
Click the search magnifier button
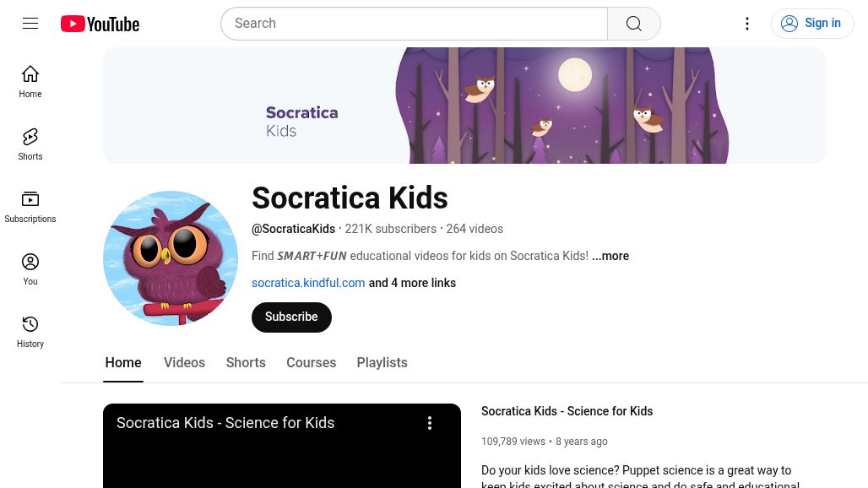pyautogui.click(x=633, y=24)
